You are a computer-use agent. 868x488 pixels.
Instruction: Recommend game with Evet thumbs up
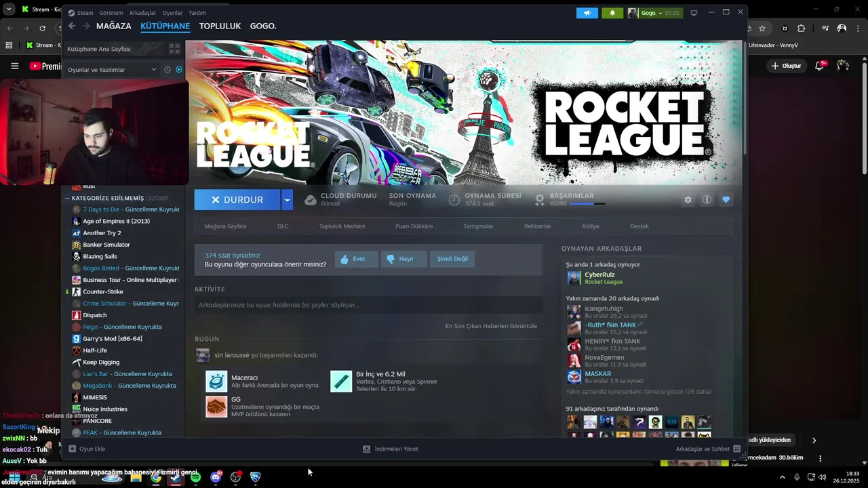(x=356, y=259)
